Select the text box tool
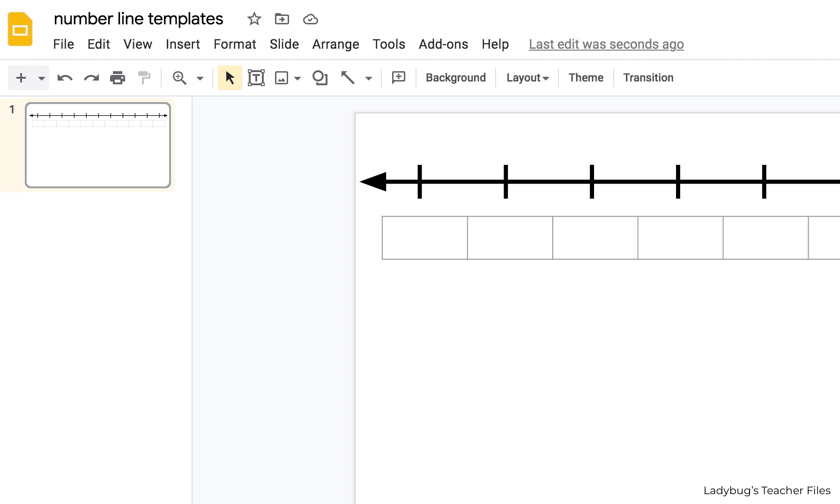Screen dimensions: 840x504 [x=256, y=78]
